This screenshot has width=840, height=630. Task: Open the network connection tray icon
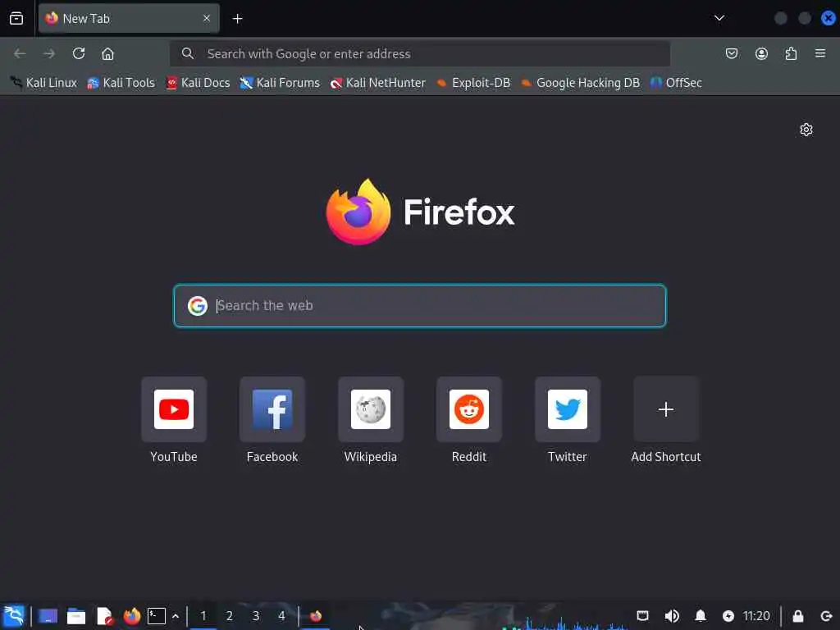pos(643,616)
